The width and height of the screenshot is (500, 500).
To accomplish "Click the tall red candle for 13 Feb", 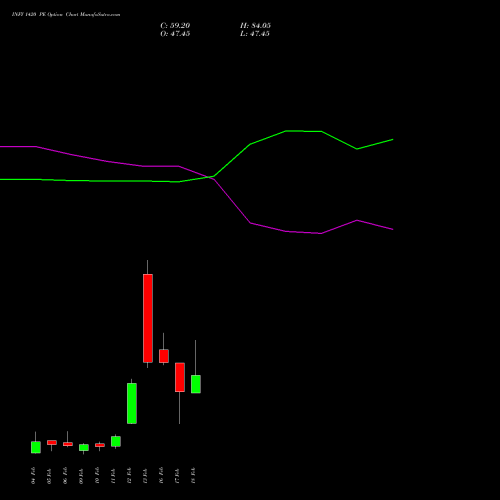I will (148, 318).
